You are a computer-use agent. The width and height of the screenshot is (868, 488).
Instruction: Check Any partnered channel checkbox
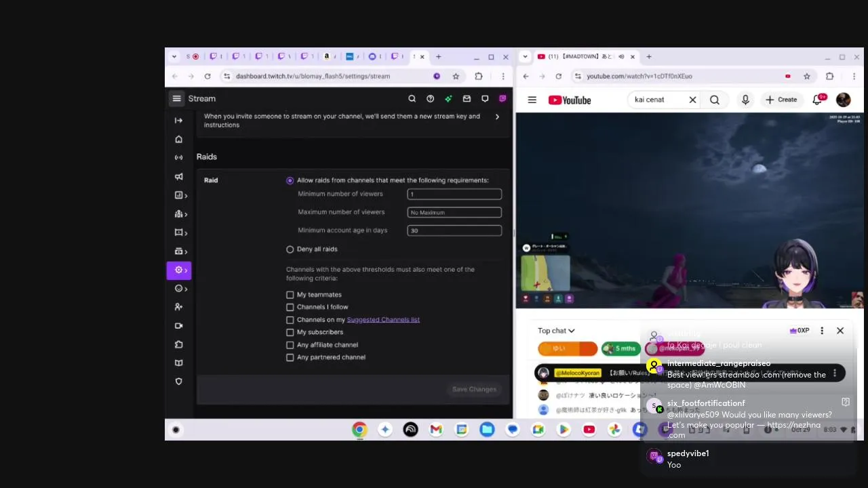(x=290, y=357)
